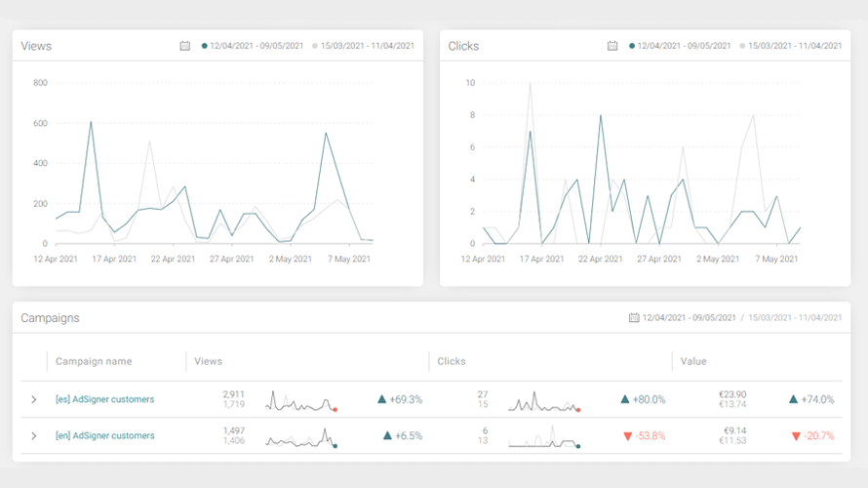
Task: Expand the [es] AdSigner customers row
Action: 34,399
